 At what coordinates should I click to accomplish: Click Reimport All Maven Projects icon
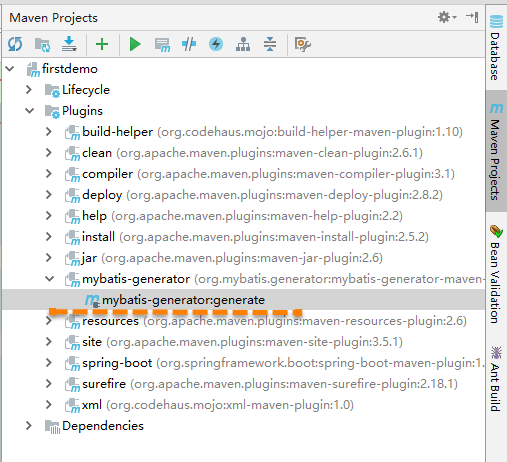coord(15,44)
